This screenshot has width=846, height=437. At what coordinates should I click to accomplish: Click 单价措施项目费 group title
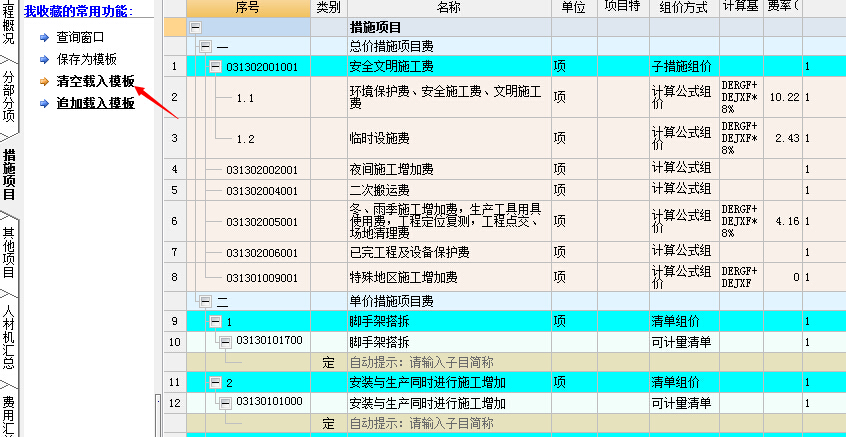(x=392, y=301)
